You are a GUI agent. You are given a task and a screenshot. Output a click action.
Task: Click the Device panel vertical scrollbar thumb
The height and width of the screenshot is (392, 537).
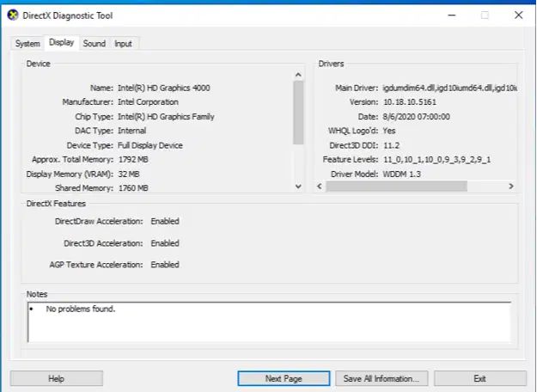pyautogui.click(x=298, y=112)
